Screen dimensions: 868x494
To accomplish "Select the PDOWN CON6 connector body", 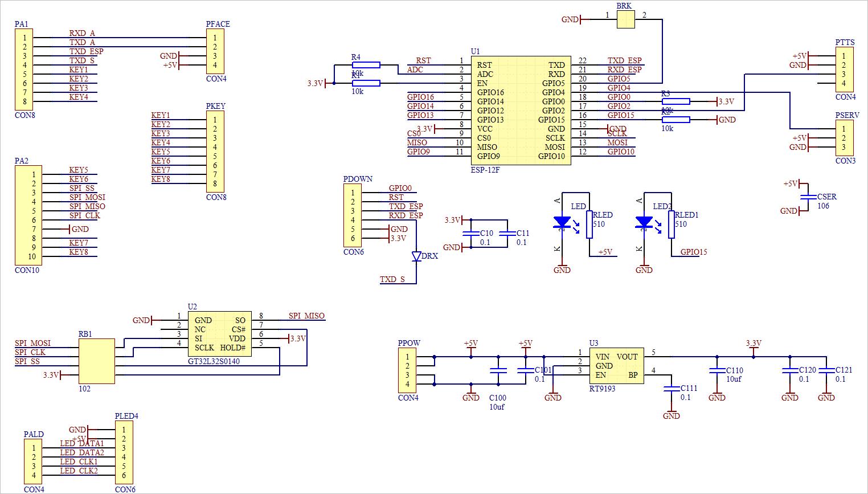I will tap(352, 215).
